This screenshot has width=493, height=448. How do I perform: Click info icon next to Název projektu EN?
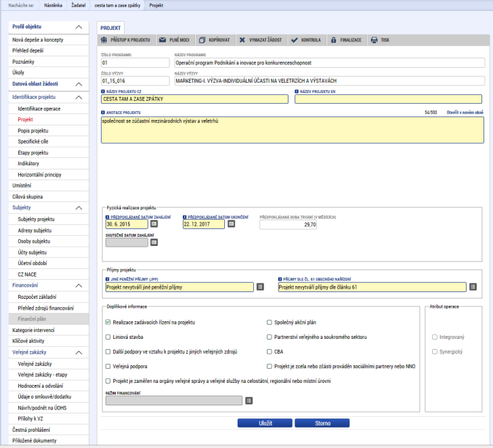297,91
